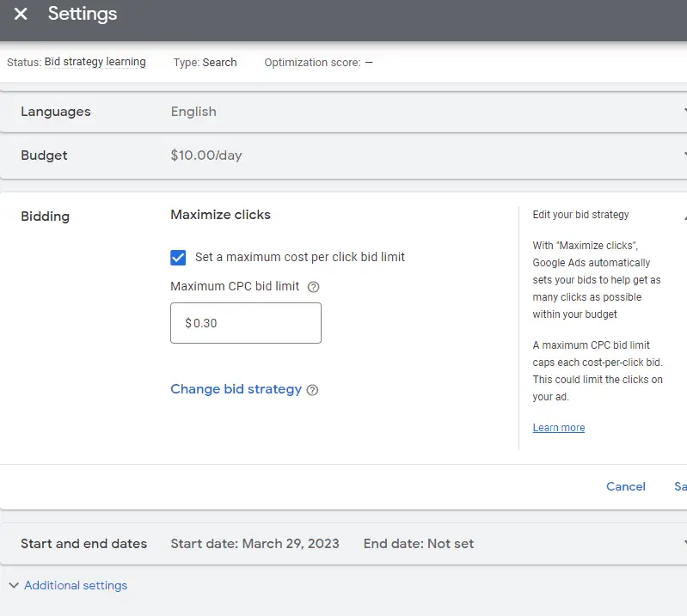Image resolution: width=687 pixels, height=616 pixels.
Task: Click chevron icon beside Additional settings
Action: 13,585
